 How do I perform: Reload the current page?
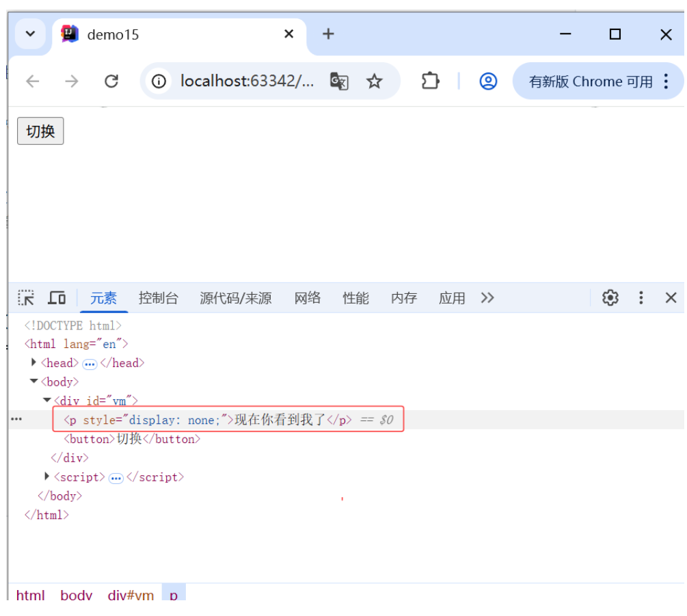point(111,81)
